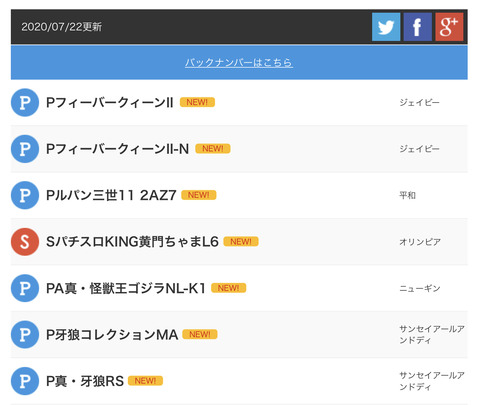Click the NEW! badge beside PフィーバークィーンII-N
Image resolution: width=480 pixels, height=405 pixels.
pos(213,149)
